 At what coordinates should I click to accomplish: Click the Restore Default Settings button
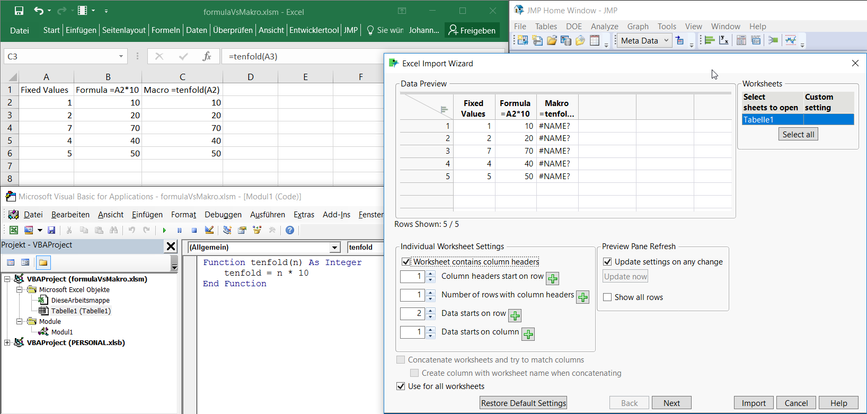tap(523, 403)
